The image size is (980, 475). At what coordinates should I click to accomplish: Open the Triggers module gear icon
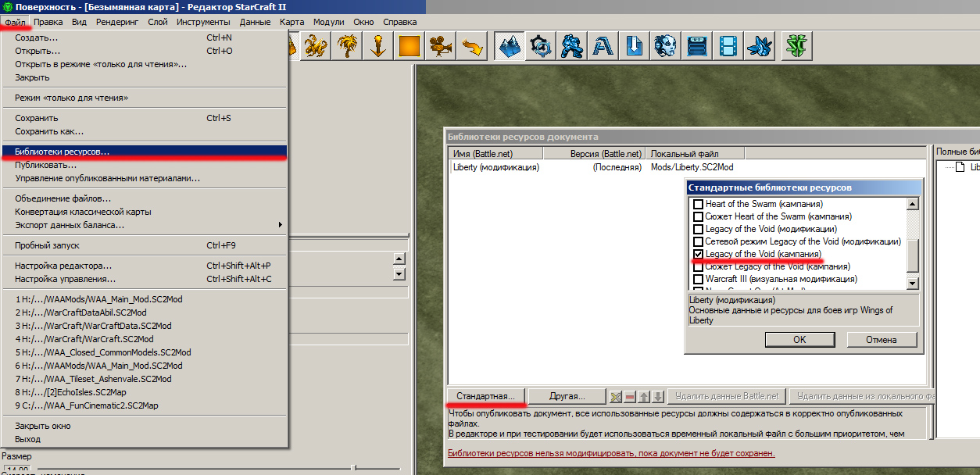[541, 47]
